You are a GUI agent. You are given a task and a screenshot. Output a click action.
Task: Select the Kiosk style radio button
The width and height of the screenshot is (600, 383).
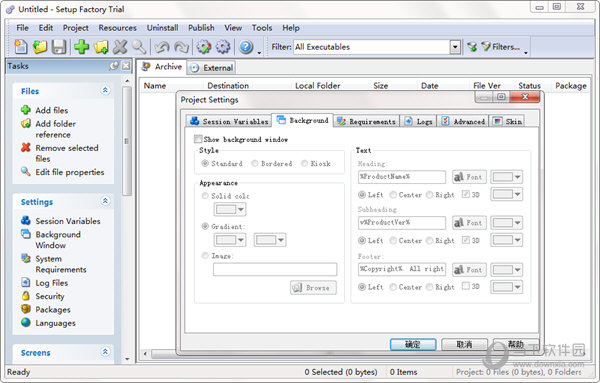pos(305,163)
